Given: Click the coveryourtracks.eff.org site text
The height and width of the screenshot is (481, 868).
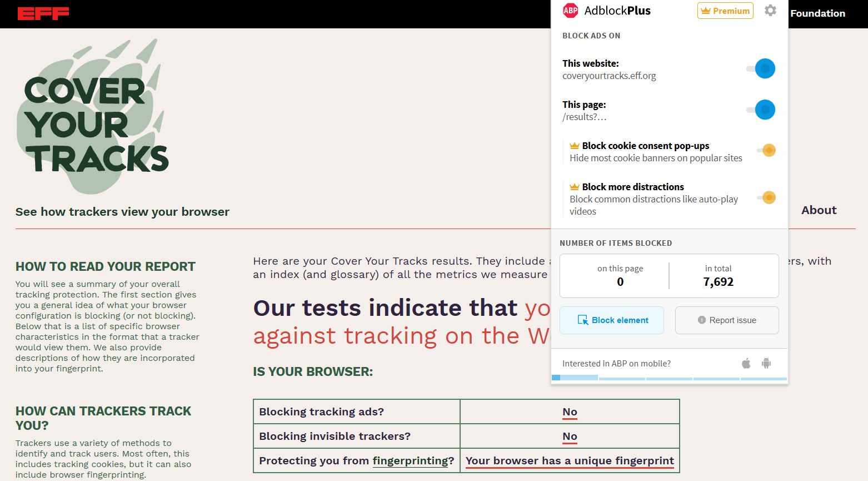Looking at the screenshot, I should coord(609,76).
